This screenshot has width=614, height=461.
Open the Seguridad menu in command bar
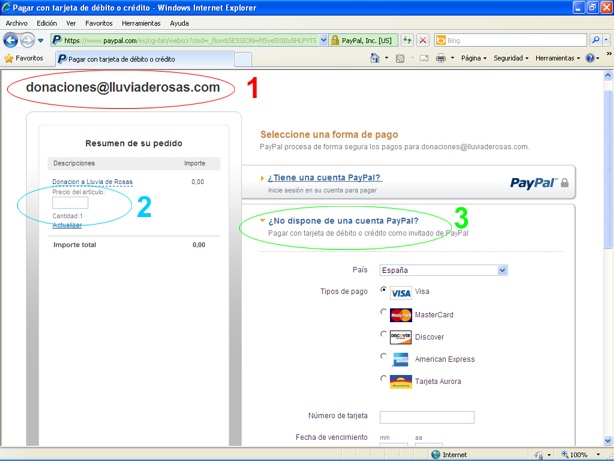click(511, 58)
